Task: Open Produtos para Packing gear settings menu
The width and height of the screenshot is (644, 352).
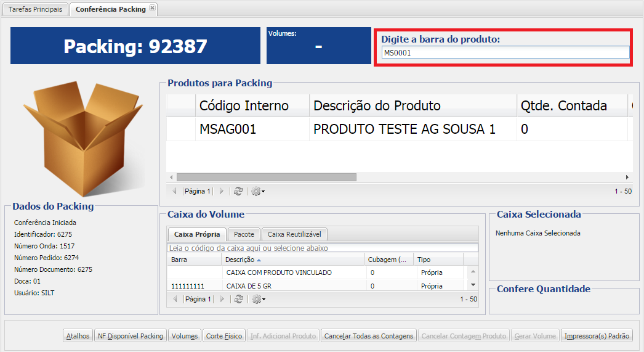Action: pos(258,191)
